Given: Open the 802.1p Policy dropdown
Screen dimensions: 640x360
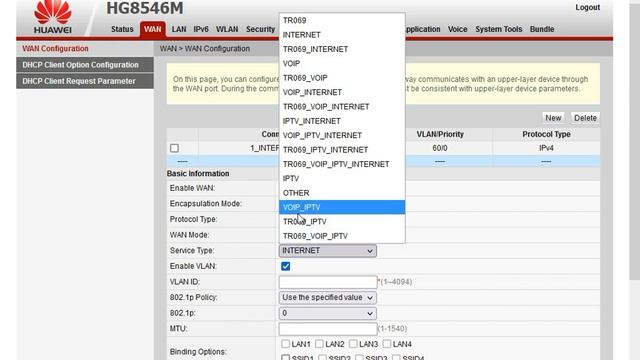Looking at the screenshot, I should [x=327, y=298].
